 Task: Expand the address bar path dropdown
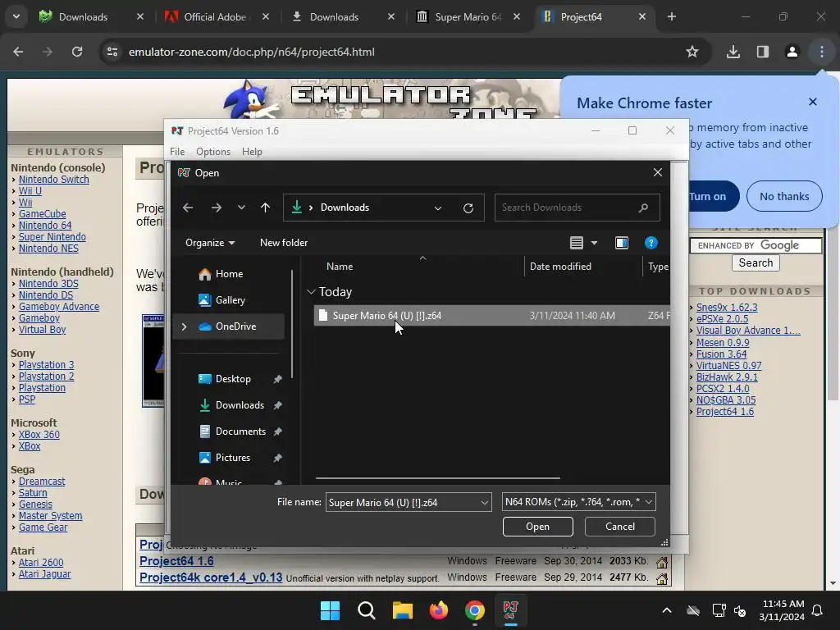point(438,208)
